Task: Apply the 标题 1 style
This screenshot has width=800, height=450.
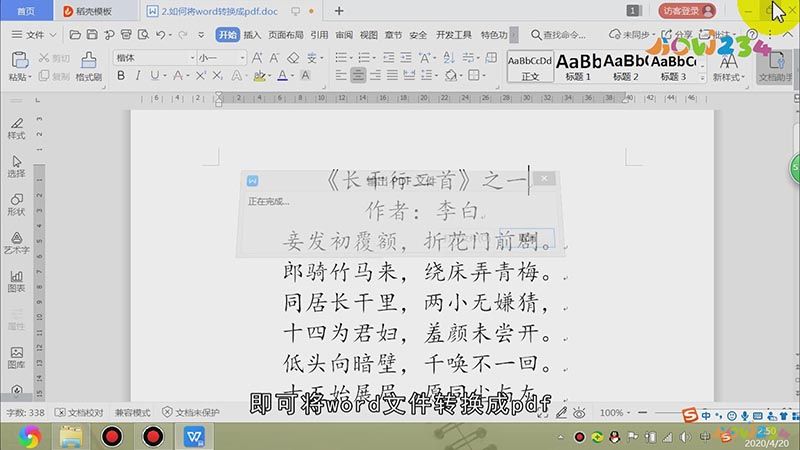Action: tap(578, 67)
